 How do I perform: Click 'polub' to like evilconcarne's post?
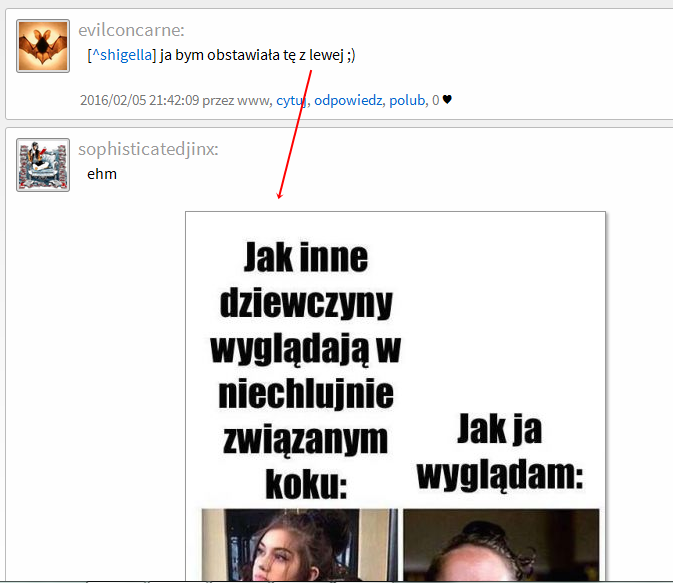(407, 100)
